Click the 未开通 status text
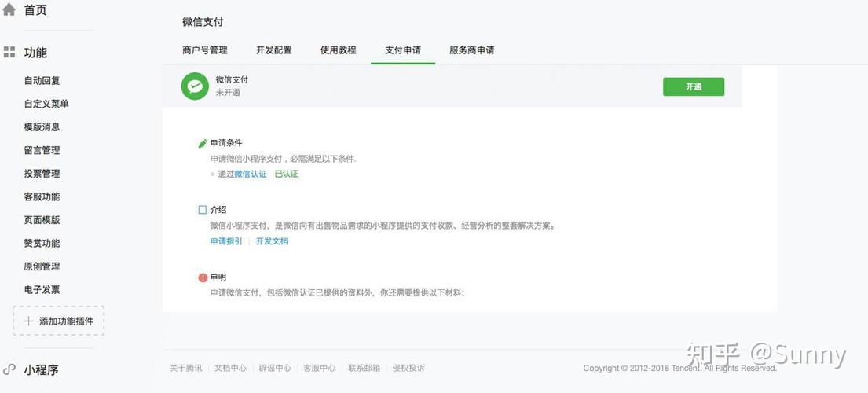868x393 pixels. point(228,93)
